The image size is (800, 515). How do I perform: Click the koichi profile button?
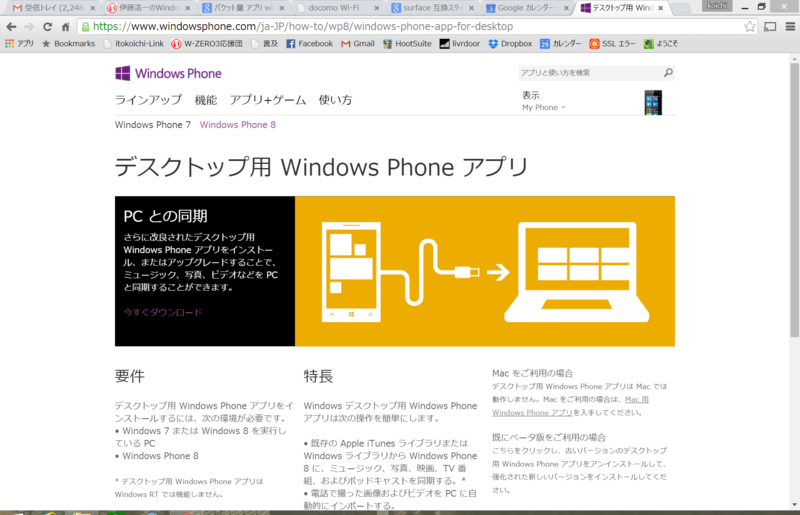tap(717, 6)
